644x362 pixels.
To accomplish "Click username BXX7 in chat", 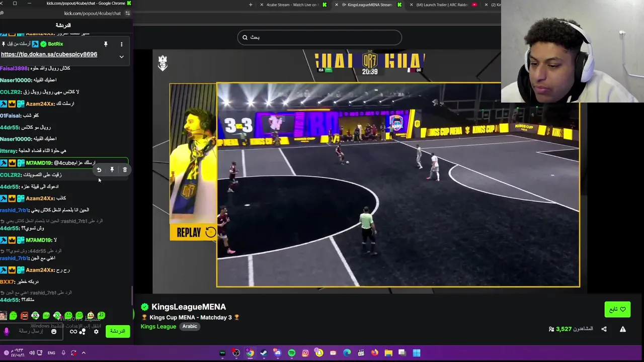I will [7, 282].
